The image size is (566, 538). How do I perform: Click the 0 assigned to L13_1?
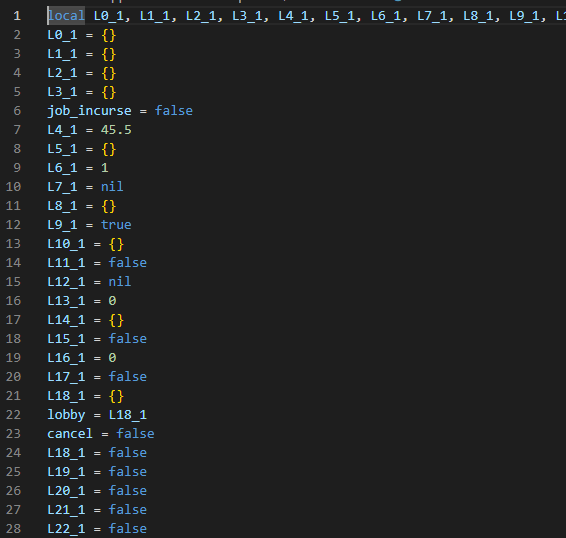click(112, 301)
